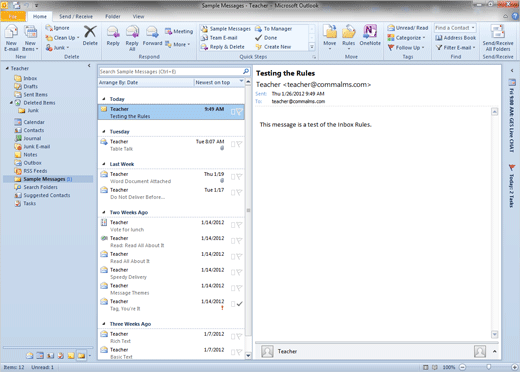Collapse the Two Weeks Ago group
The width and height of the screenshot is (520, 372).
(x=104, y=212)
